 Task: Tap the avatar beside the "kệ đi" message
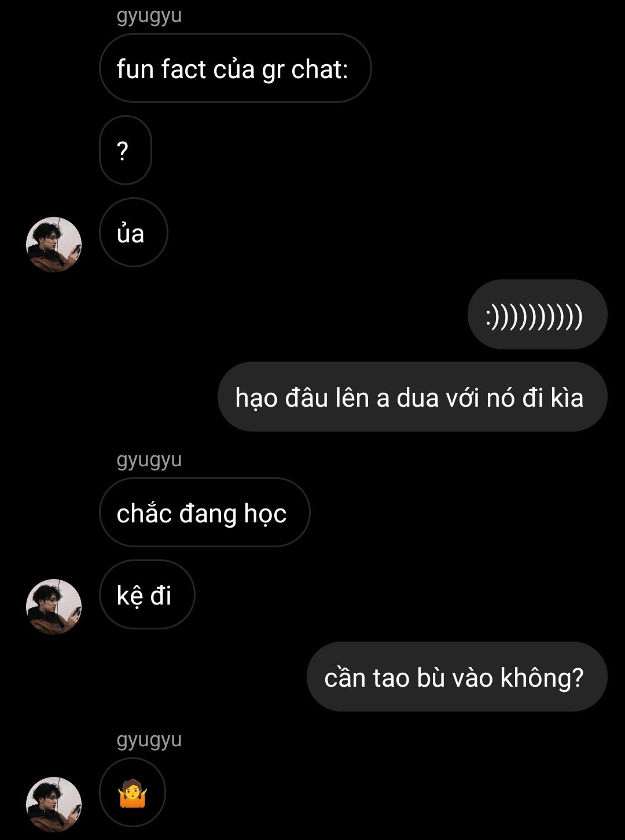point(54,607)
